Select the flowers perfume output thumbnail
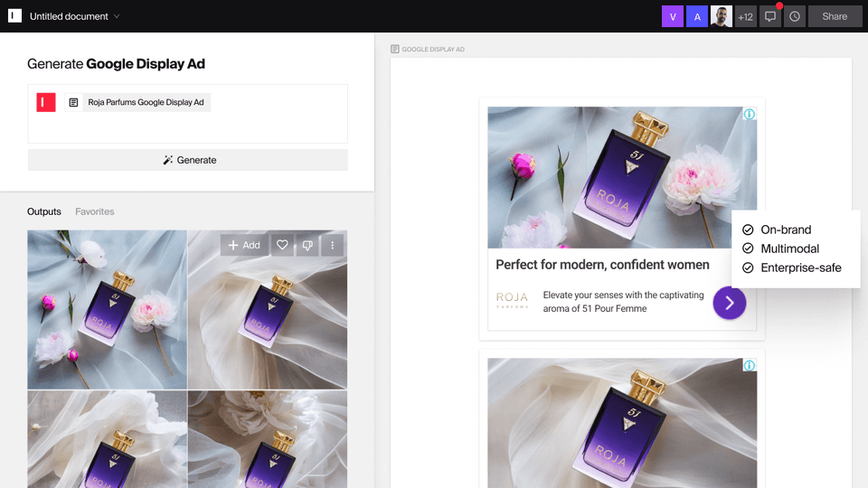 [x=107, y=309]
